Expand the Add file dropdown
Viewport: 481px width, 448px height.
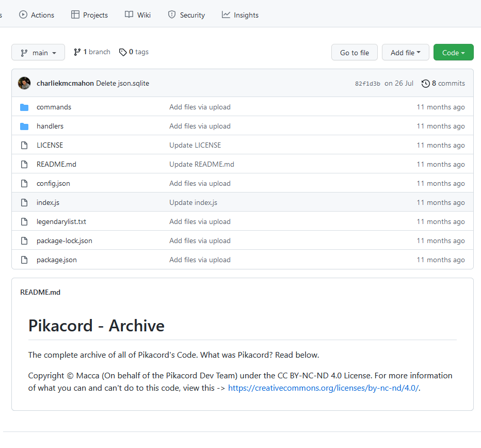(406, 53)
